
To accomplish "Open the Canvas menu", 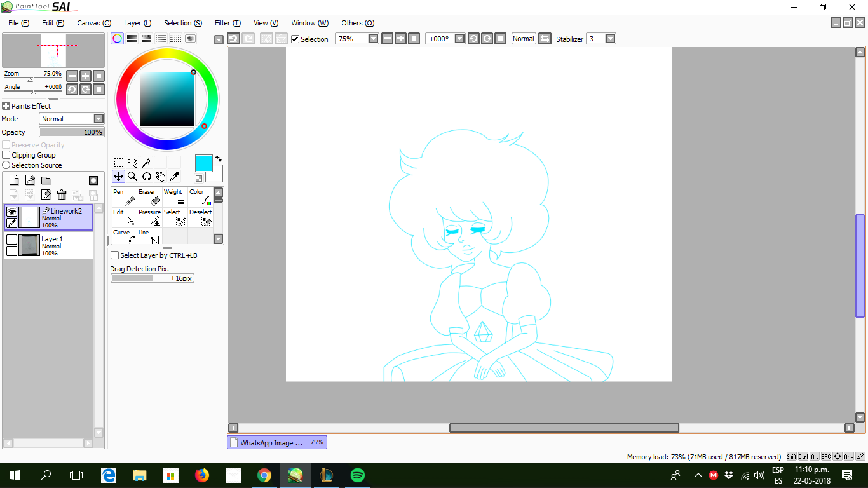I will pos(94,23).
